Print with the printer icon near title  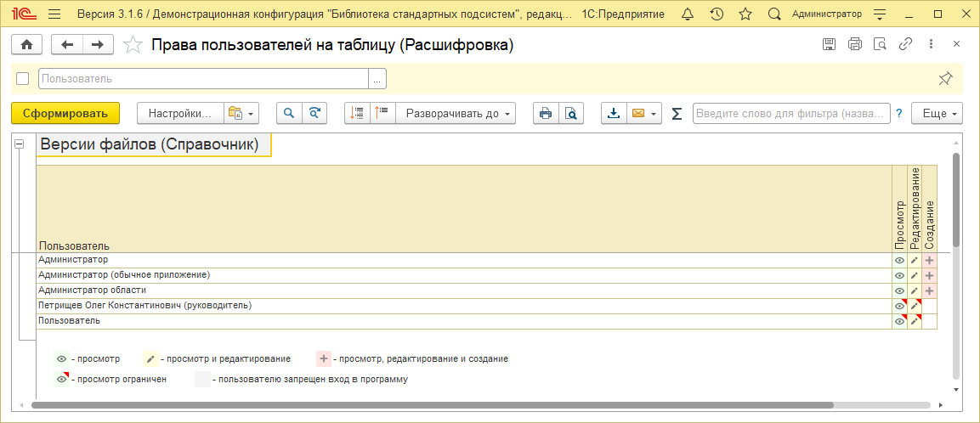854,43
